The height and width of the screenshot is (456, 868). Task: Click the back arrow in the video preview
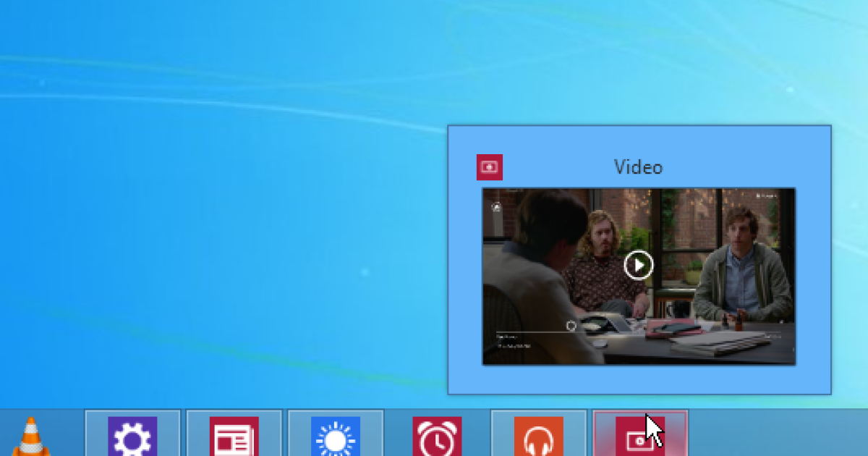point(496,207)
